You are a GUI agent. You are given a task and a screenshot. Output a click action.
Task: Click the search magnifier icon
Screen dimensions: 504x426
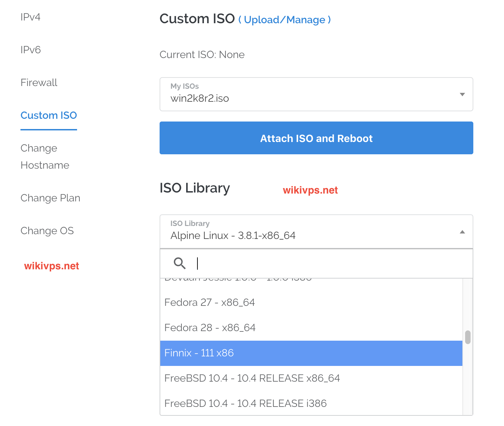pos(179,264)
